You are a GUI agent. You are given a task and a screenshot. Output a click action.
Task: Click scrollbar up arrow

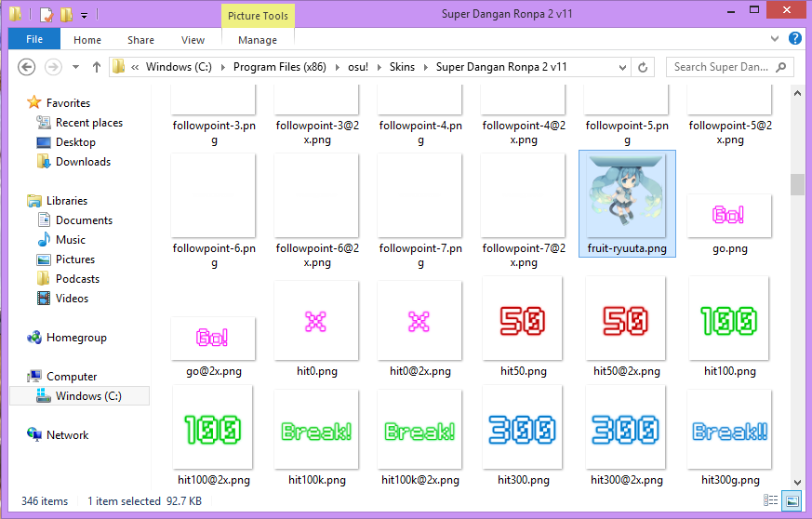point(796,93)
